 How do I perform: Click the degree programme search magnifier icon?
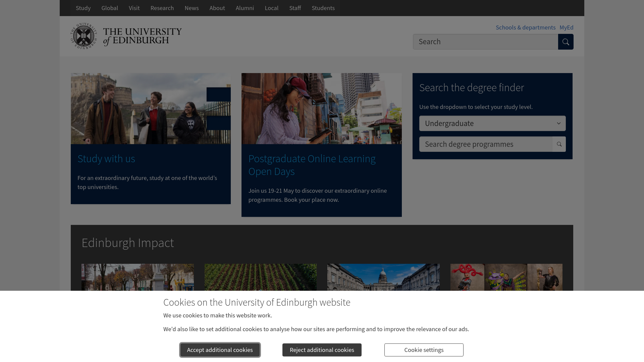pyautogui.click(x=559, y=144)
